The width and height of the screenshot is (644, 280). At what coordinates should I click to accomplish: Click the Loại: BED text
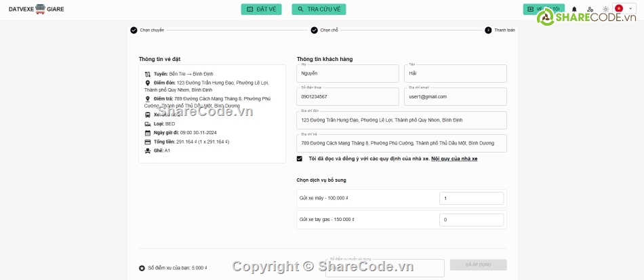[165, 123]
